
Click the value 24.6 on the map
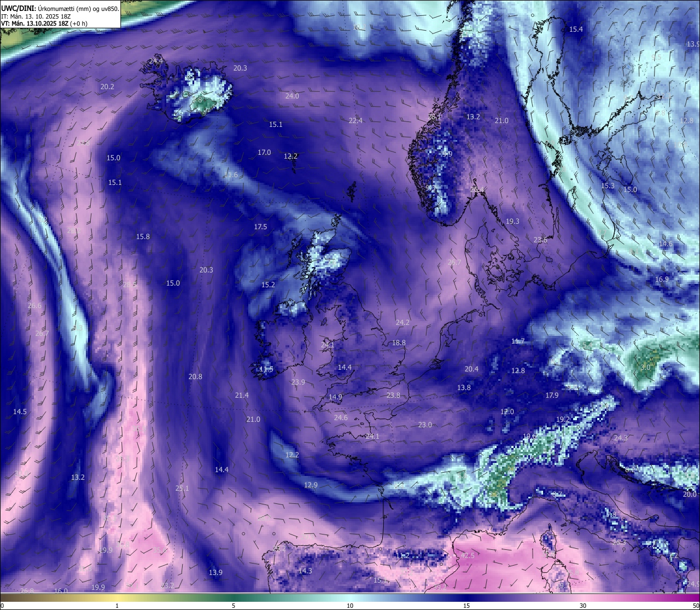point(341,418)
